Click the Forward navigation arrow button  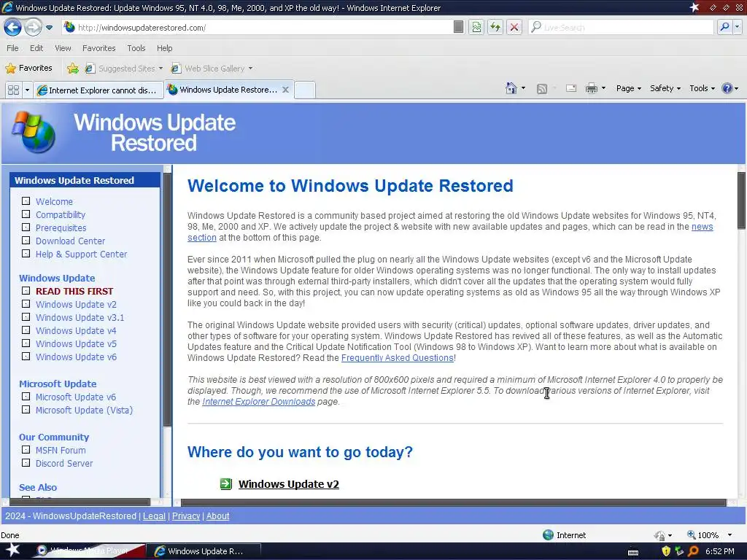32,28
